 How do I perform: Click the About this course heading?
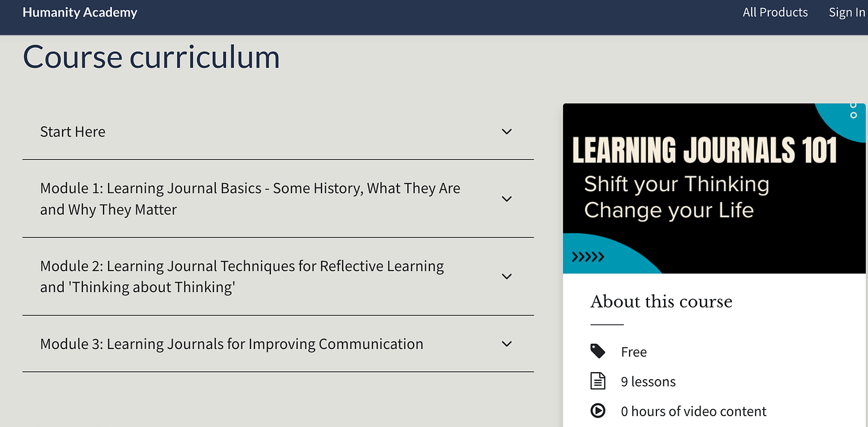[x=661, y=301]
